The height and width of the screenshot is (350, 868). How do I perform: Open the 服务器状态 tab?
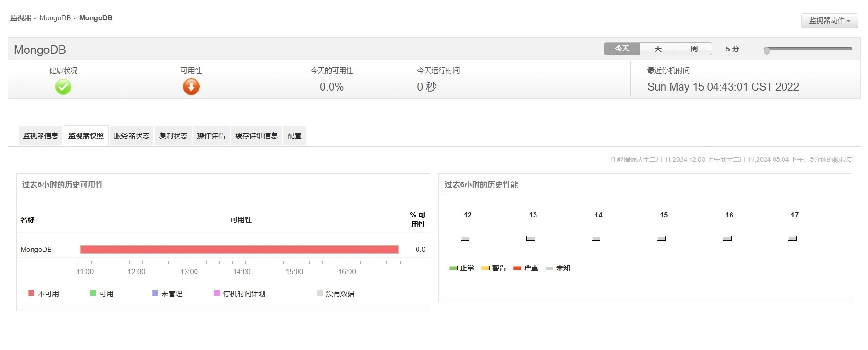(x=132, y=136)
